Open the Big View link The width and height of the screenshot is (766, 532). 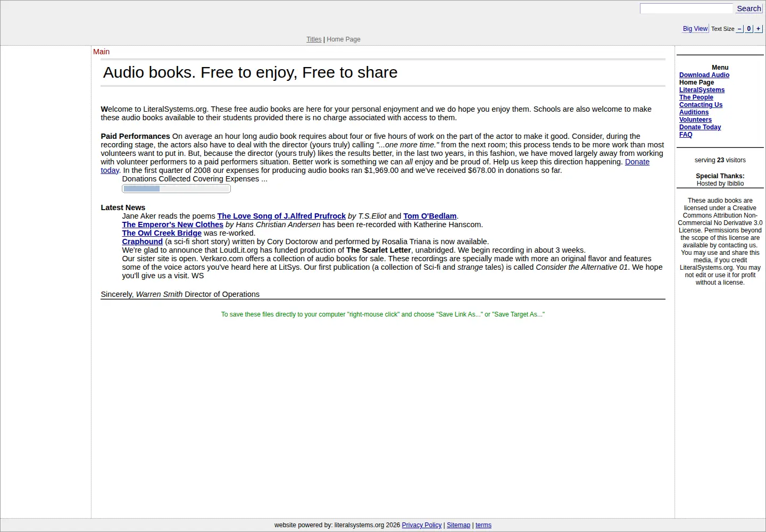tap(695, 29)
